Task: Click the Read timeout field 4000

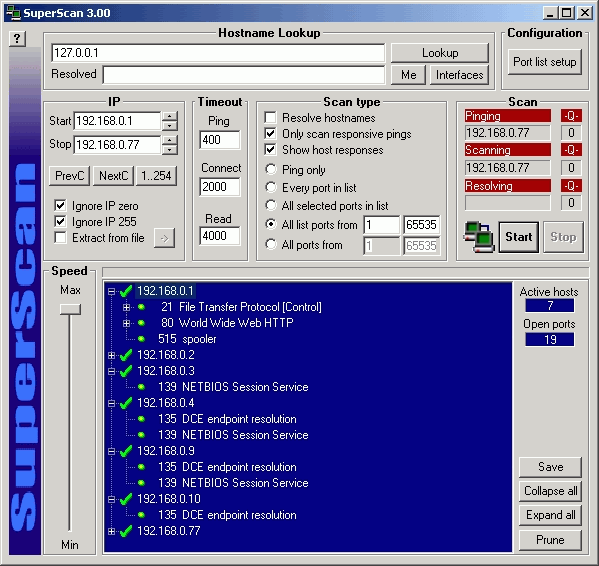Action: [220, 236]
